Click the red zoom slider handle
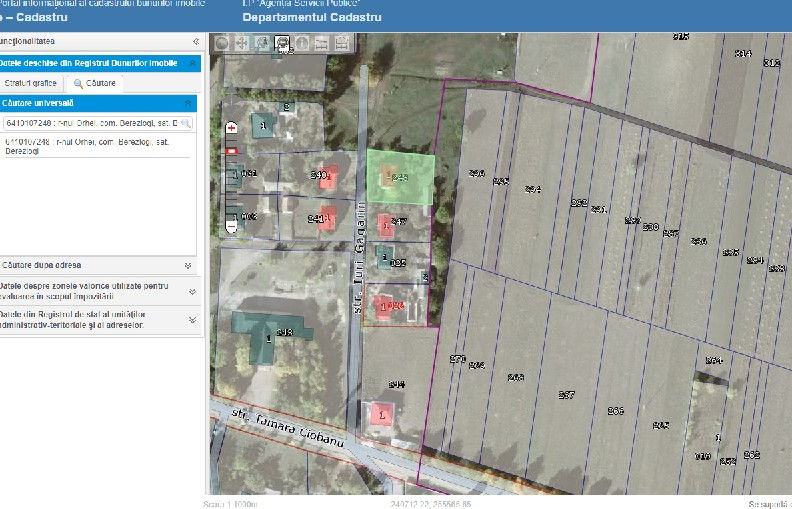Screen dimensions: 792x509 231,151
